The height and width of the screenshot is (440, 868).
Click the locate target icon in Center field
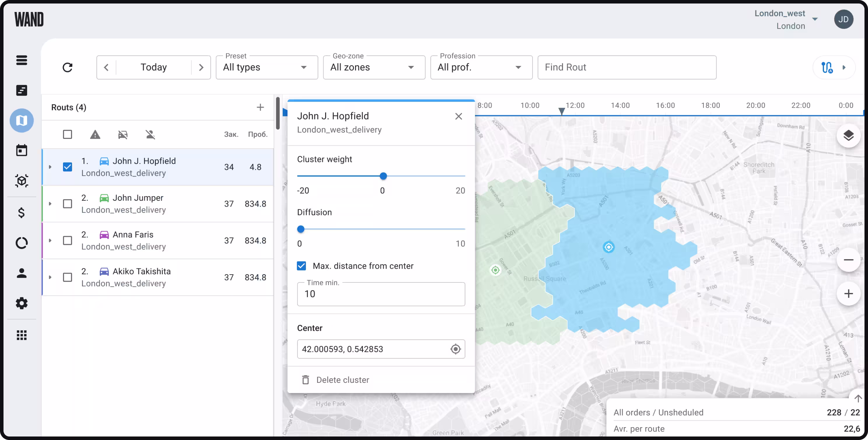455,349
